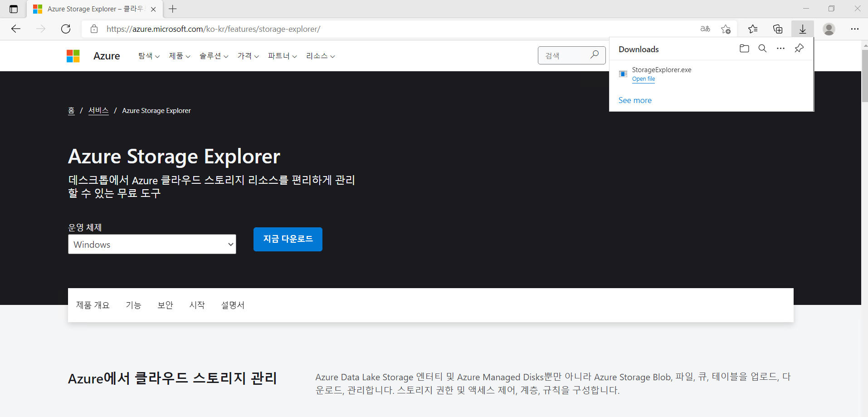Viewport: 868px width, 417px height.
Task: Add this page to favorites
Action: tap(726, 29)
